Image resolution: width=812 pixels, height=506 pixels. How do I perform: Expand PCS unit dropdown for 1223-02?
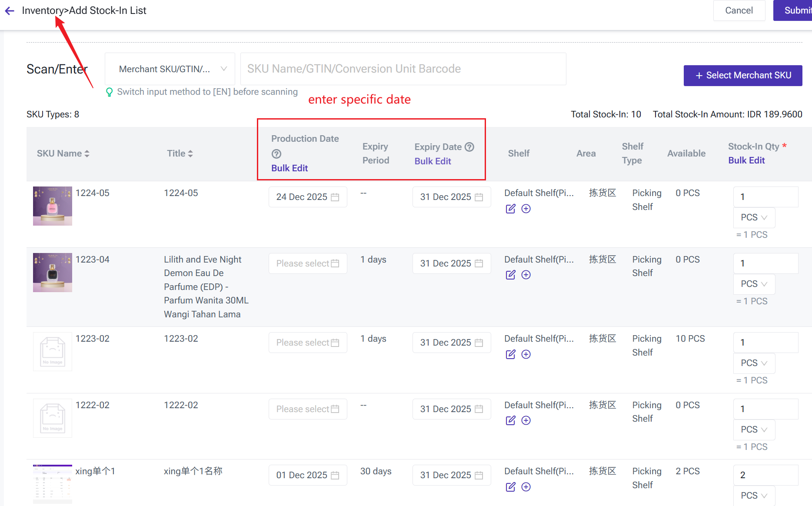point(754,363)
